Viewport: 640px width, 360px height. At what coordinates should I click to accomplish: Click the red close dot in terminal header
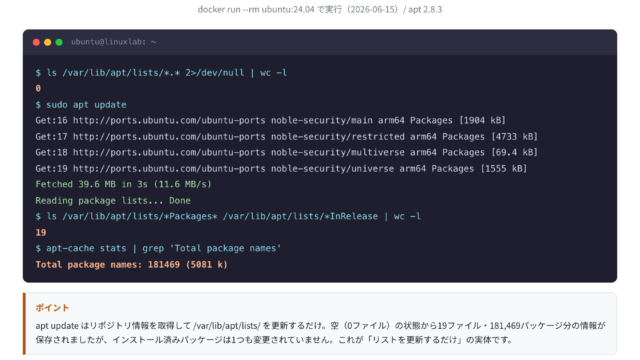(x=36, y=42)
